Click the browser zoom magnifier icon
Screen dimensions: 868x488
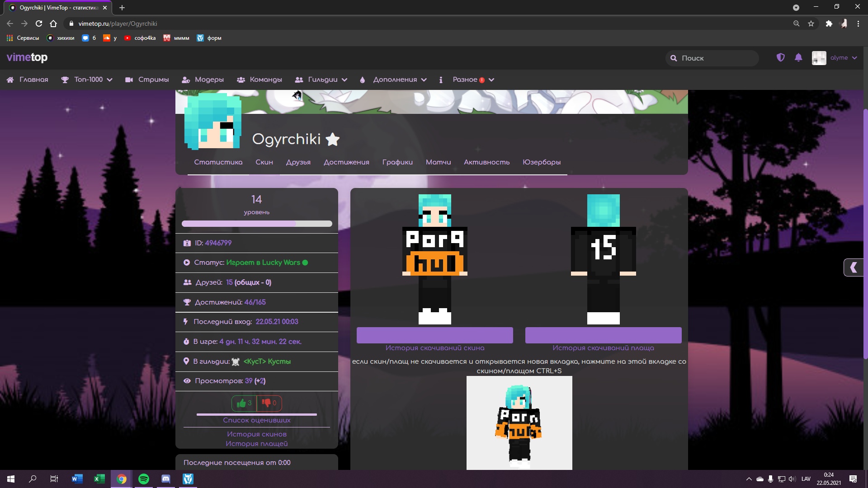tap(796, 23)
